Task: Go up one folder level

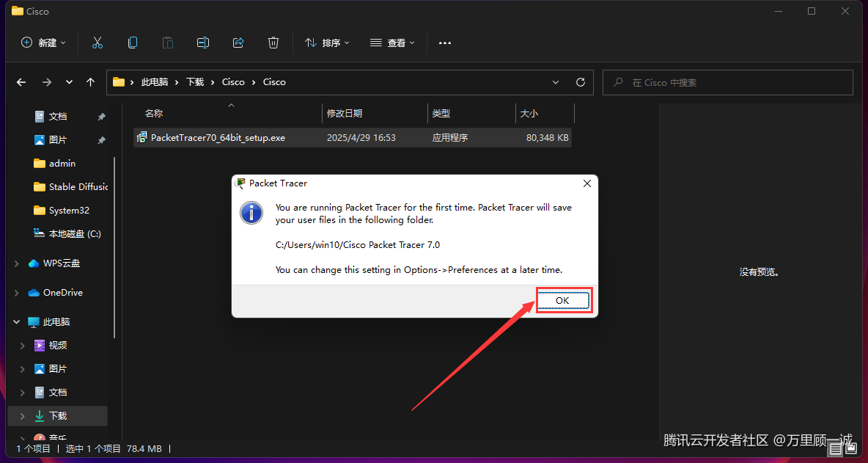Action: pos(91,82)
